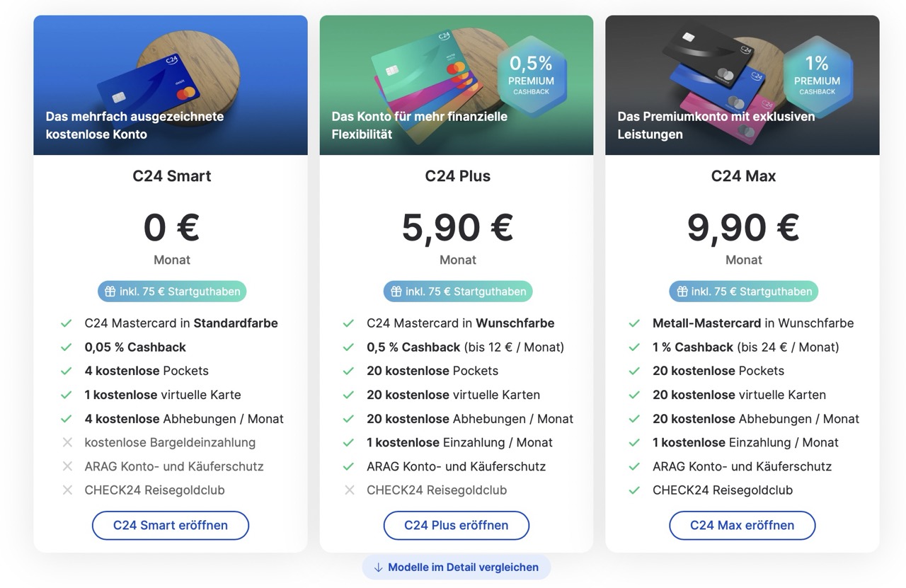
Task: Click the 9,90 € monthly price
Action: click(x=742, y=228)
